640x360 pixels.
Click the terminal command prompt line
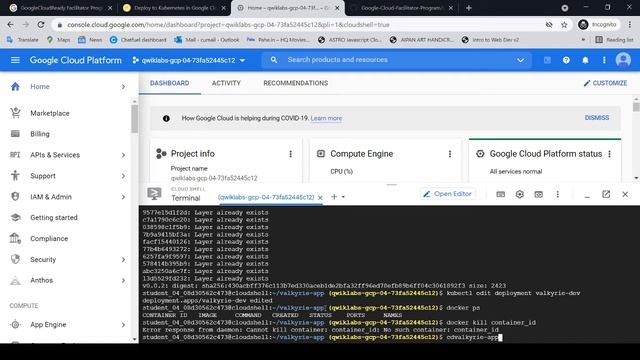click(x=322, y=337)
